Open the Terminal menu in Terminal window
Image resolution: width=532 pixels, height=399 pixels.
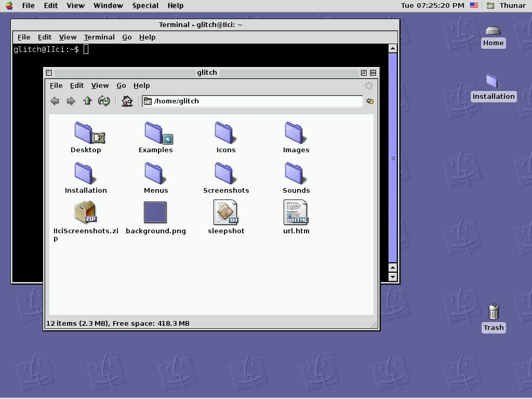click(x=99, y=37)
